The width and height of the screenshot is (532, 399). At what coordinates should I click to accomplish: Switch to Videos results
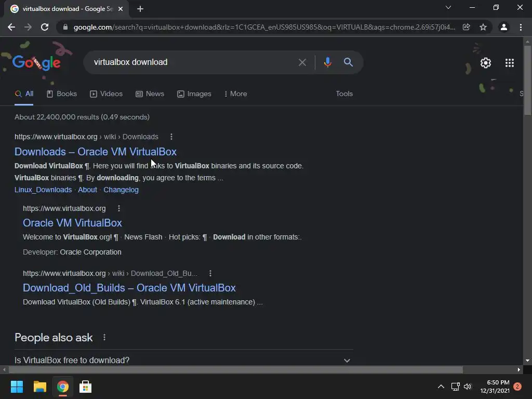[106, 94]
